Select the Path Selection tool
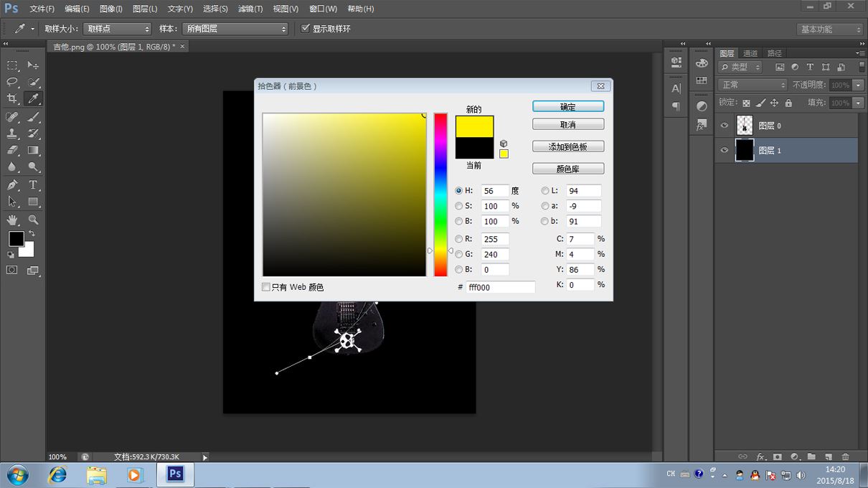Image resolution: width=868 pixels, height=488 pixels. coord(12,202)
